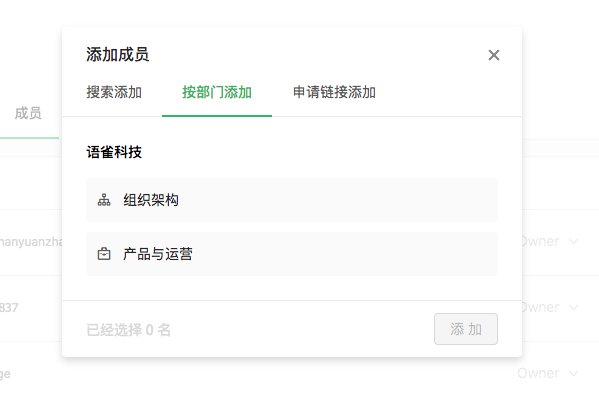Open the Owner dropdown on the bottom row
Screen dimensions: 599x401
coord(548,373)
